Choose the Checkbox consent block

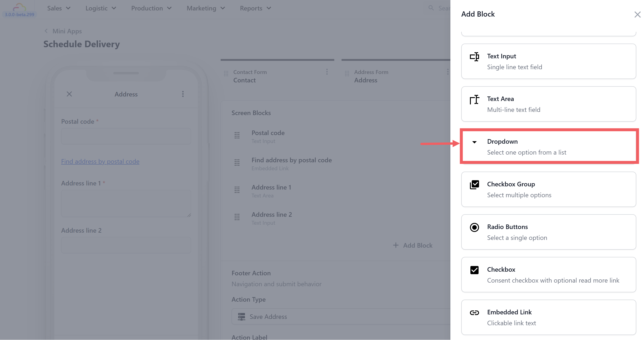coord(548,275)
